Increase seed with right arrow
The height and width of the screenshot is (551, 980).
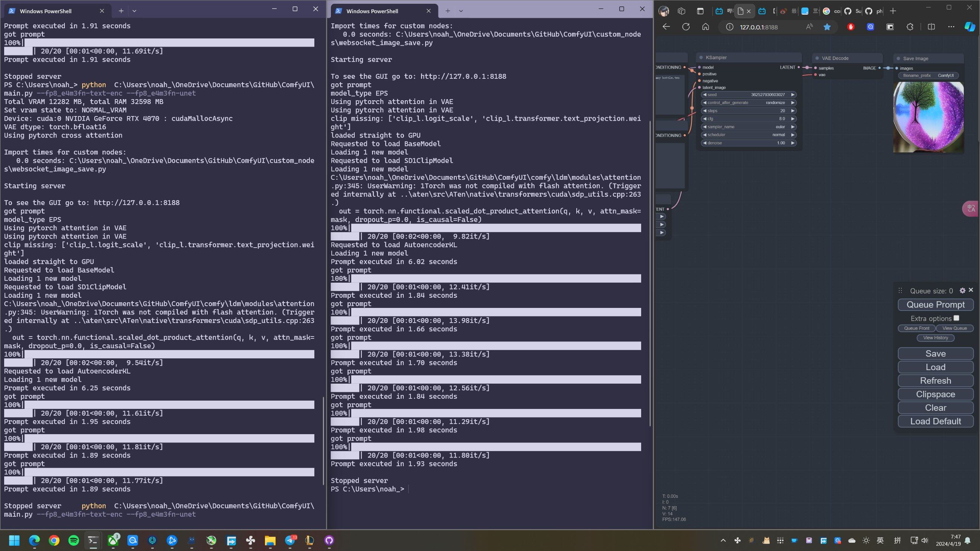[792, 95]
